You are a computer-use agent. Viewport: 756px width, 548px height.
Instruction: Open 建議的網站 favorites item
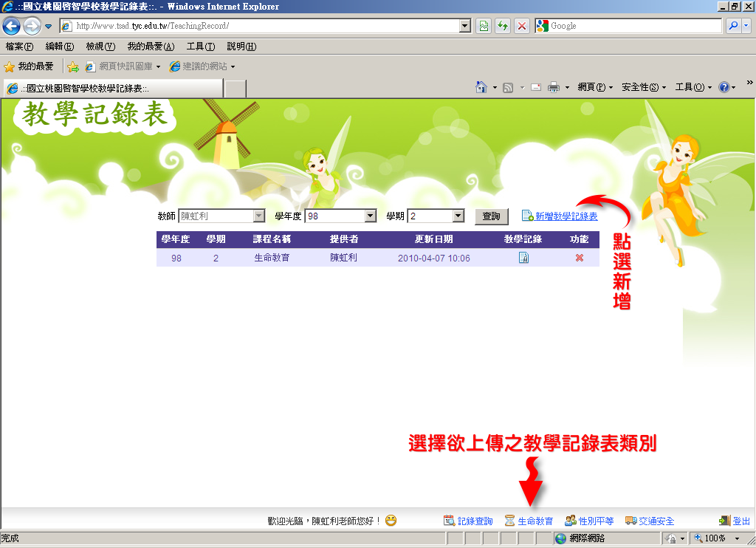202,66
